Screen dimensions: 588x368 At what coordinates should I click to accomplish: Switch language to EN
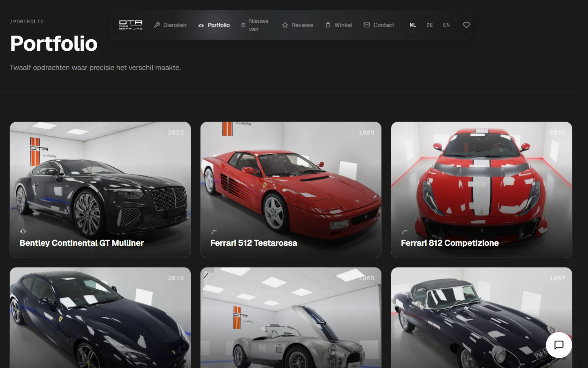click(446, 25)
